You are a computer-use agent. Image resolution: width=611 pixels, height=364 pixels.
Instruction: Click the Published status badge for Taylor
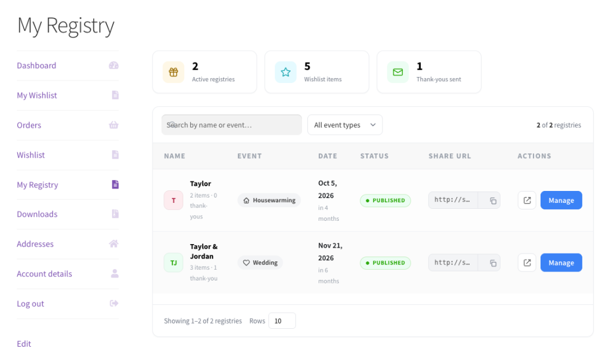(385, 200)
